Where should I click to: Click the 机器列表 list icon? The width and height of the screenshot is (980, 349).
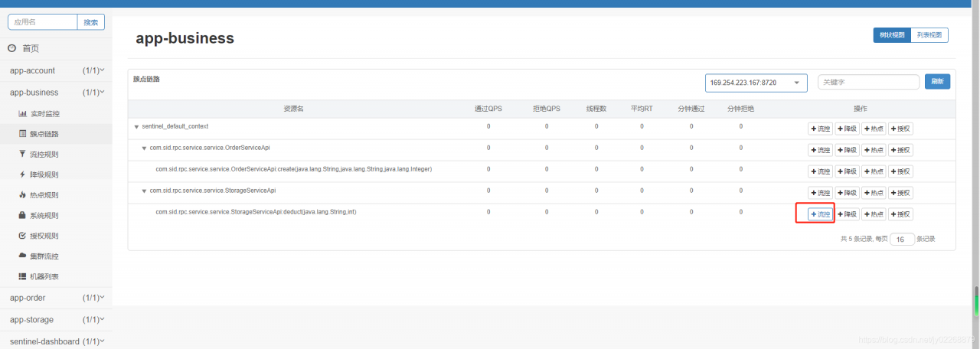(22, 276)
